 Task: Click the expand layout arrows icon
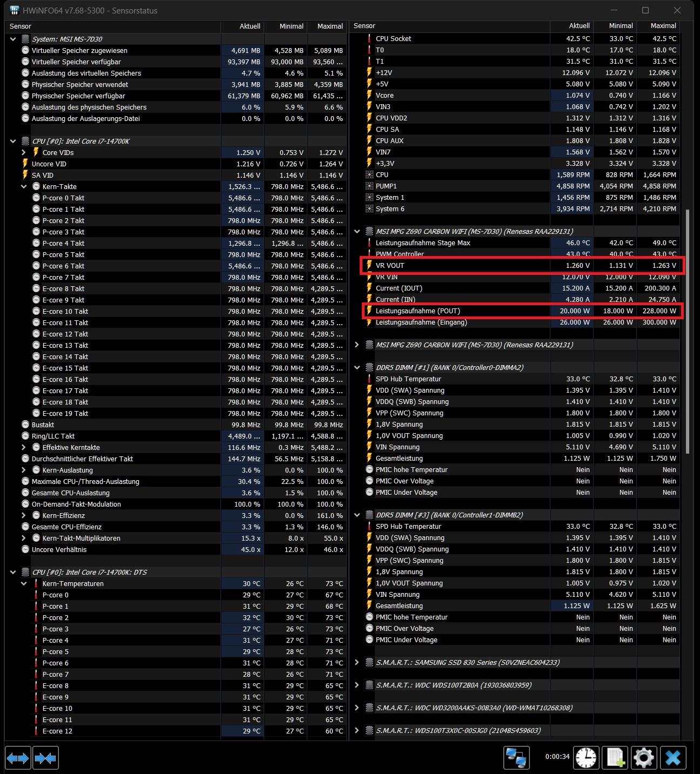click(18, 758)
